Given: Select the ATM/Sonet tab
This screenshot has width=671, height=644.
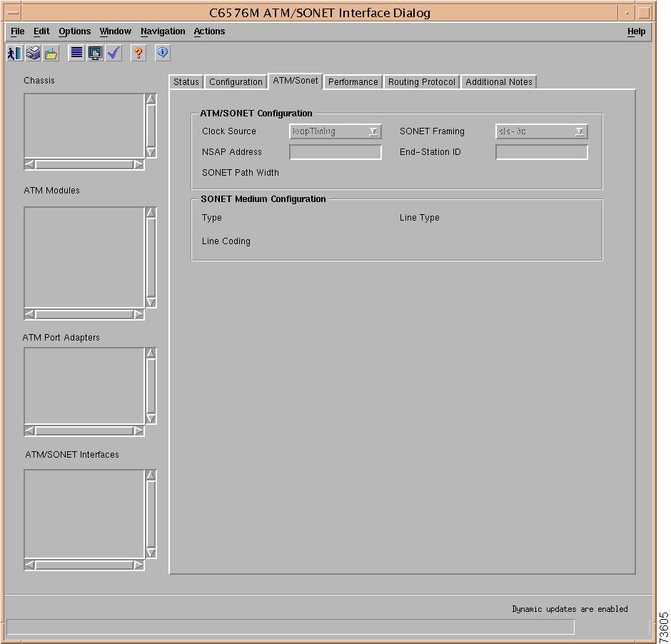Looking at the screenshot, I should pos(296,81).
